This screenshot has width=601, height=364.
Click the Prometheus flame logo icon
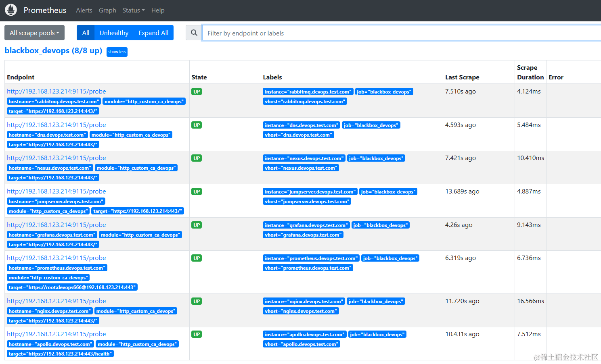point(11,10)
